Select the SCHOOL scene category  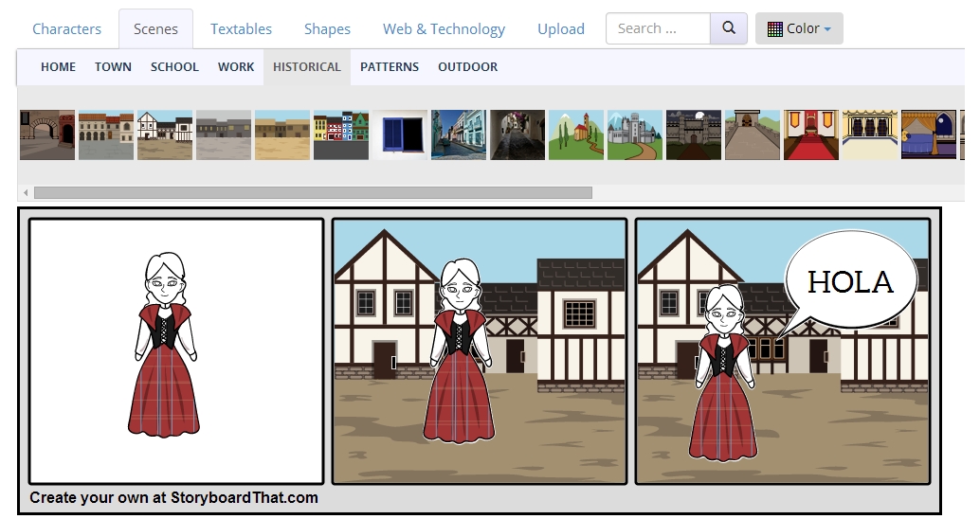pyautogui.click(x=174, y=67)
